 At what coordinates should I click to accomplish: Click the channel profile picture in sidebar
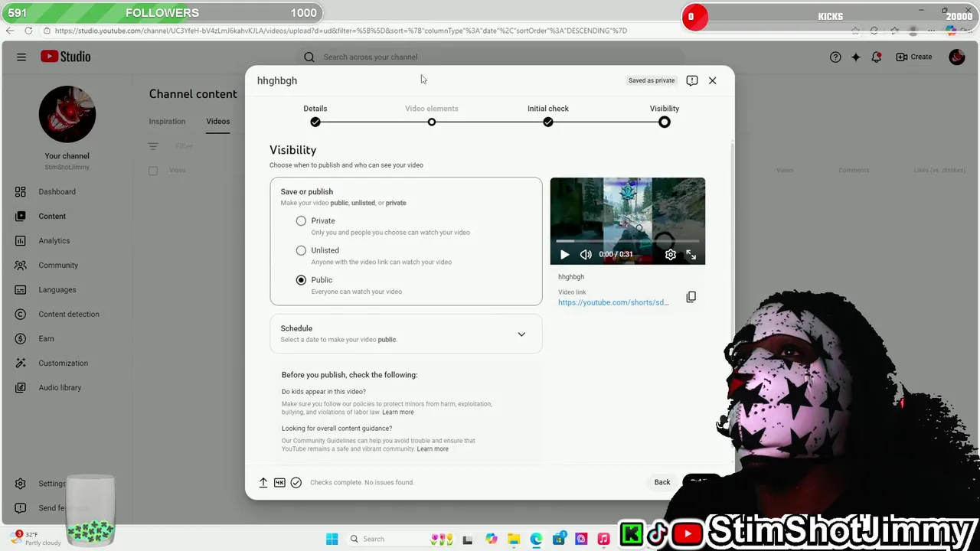[67, 114]
